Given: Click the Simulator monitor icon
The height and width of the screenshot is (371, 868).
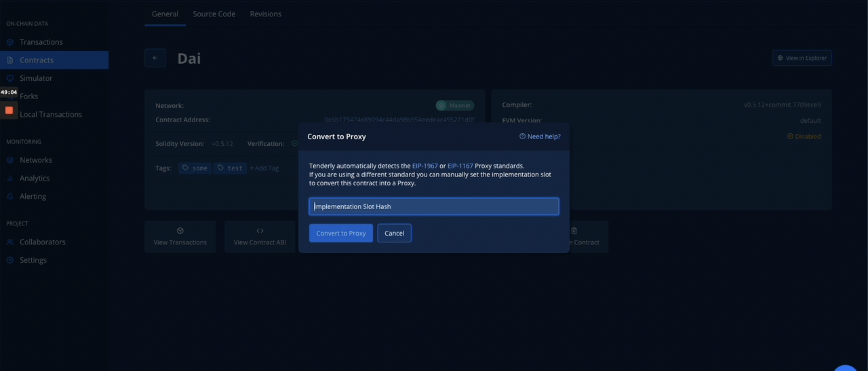Looking at the screenshot, I should pyautogui.click(x=10, y=78).
